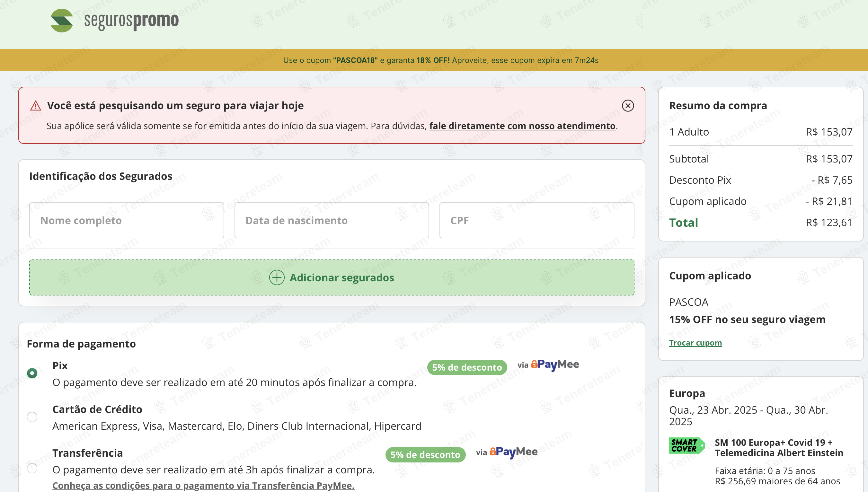Focus the Data de nascimento field
868x492 pixels.
point(332,220)
